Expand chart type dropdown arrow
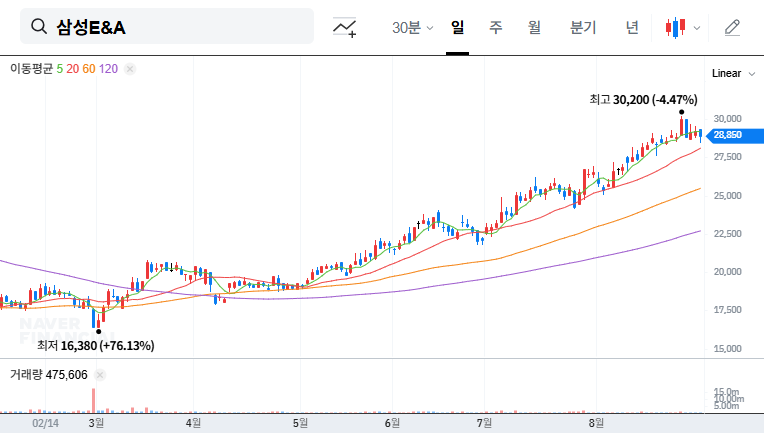Screen dimensions: 764x433 (697, 28)
